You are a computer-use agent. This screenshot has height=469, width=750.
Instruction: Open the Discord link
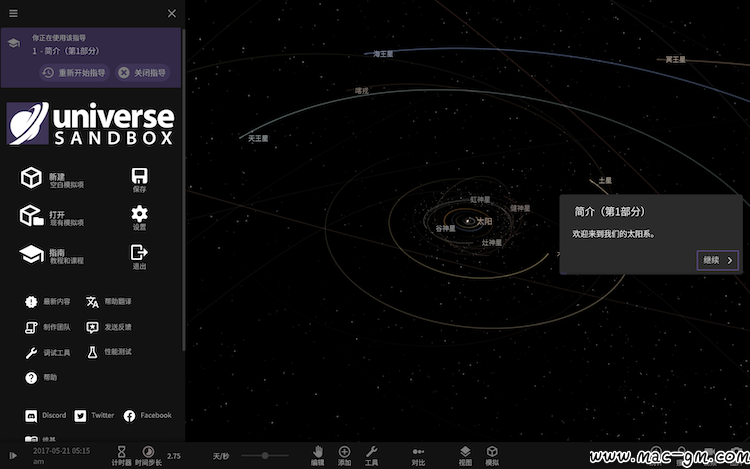[x=45, y=415]
